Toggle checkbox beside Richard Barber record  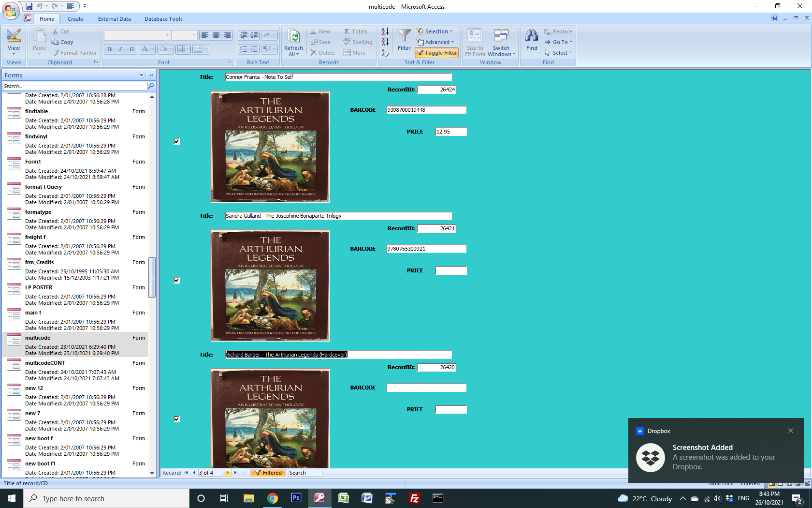tap(176, 419)
